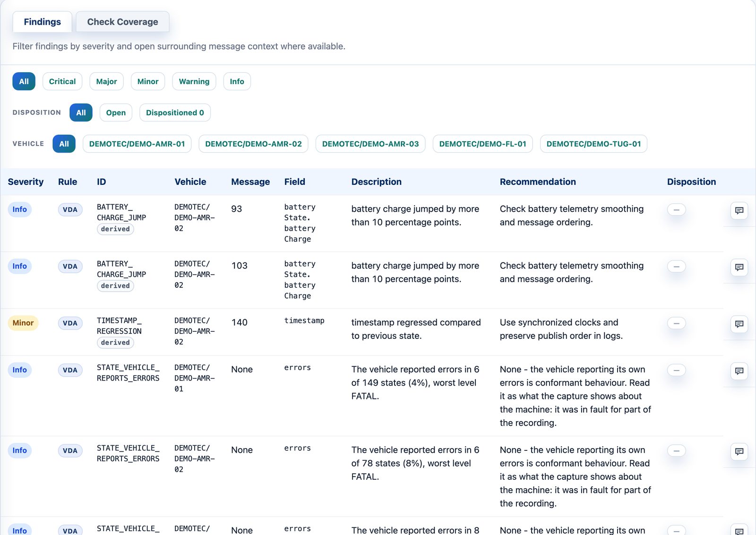Filter findings by Info severity chip
The height and width of the screenshot is (535, 756).
(x=237, y=81)
